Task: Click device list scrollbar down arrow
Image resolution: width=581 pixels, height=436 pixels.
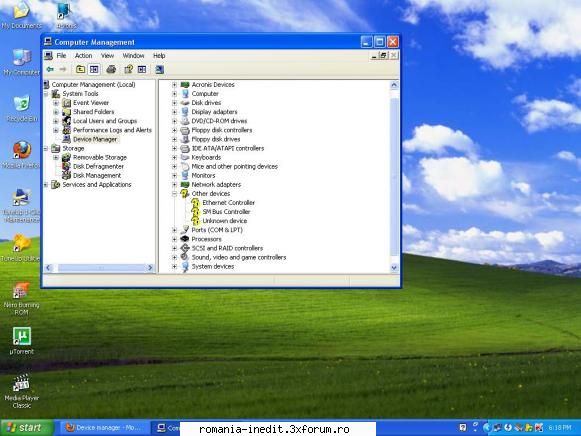Action: coord(394,267)
